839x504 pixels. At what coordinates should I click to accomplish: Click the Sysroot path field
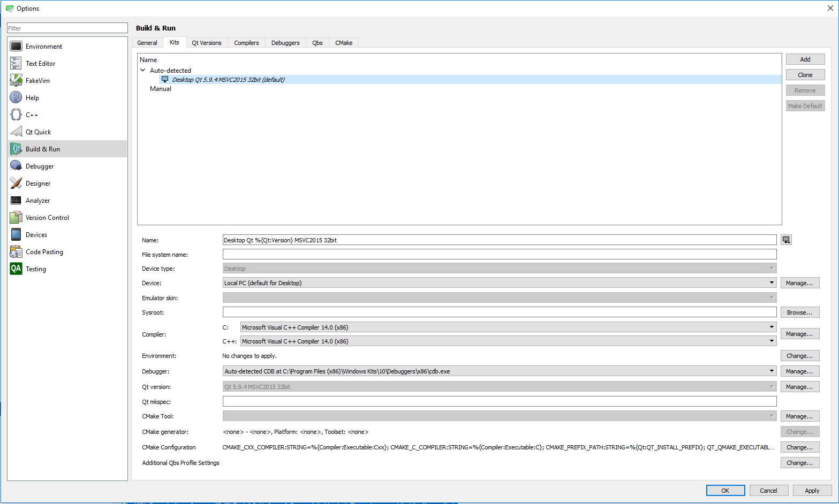click(x=500, y=312)
